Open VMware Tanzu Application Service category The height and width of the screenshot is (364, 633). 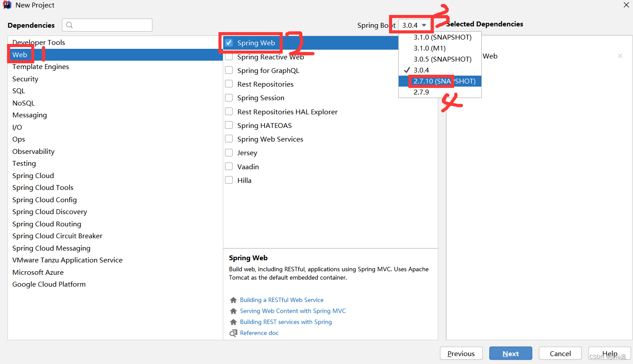click(115, 260)
